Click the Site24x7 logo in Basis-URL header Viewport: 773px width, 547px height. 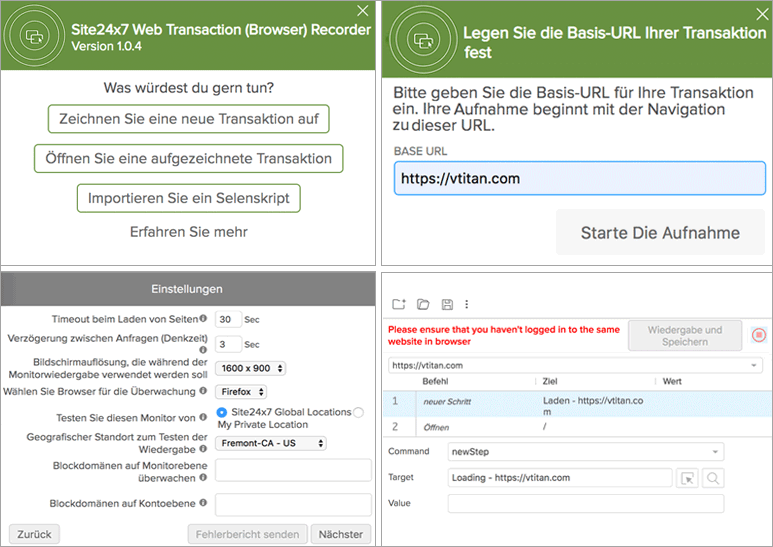[422, 40]
